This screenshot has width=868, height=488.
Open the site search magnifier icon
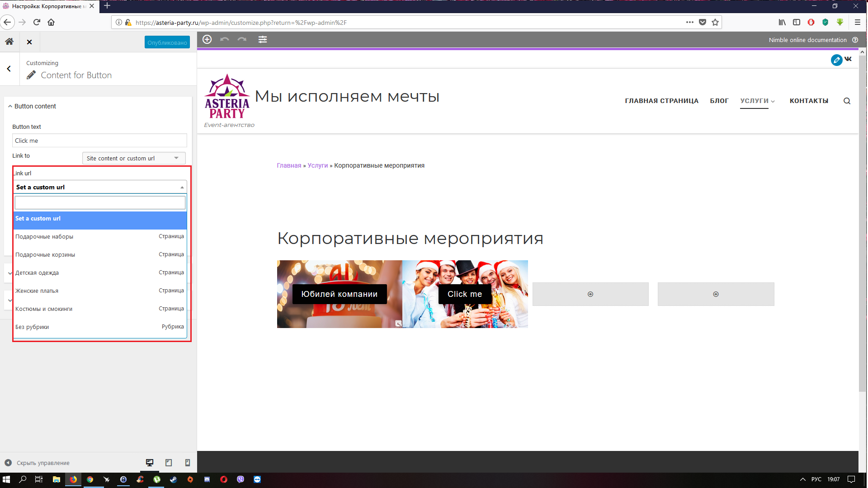[x=847, y=101]
